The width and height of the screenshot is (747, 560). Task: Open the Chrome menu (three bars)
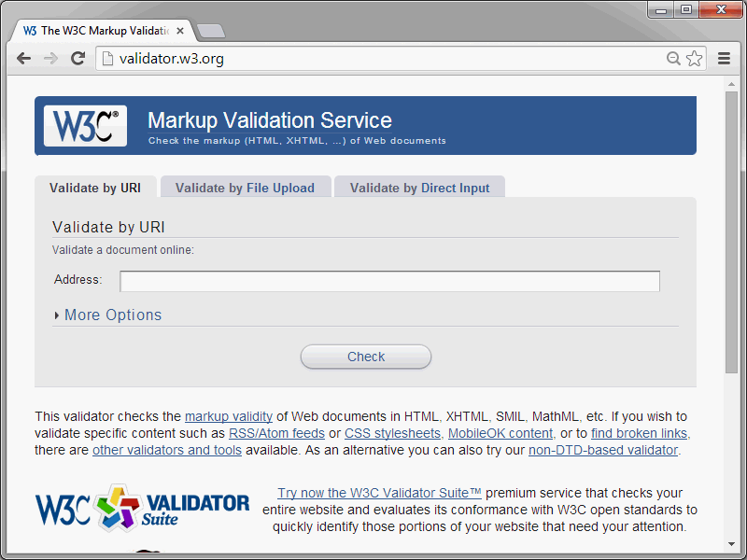(725, 59)
